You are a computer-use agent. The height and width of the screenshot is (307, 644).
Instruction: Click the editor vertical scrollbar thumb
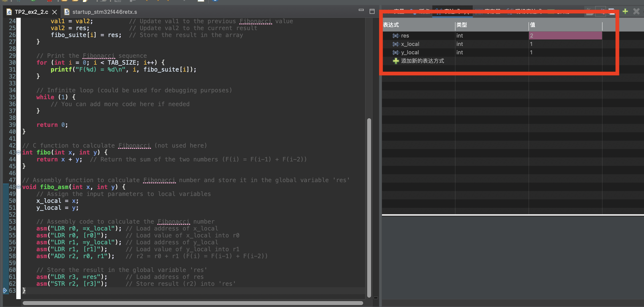click(369, 208)
